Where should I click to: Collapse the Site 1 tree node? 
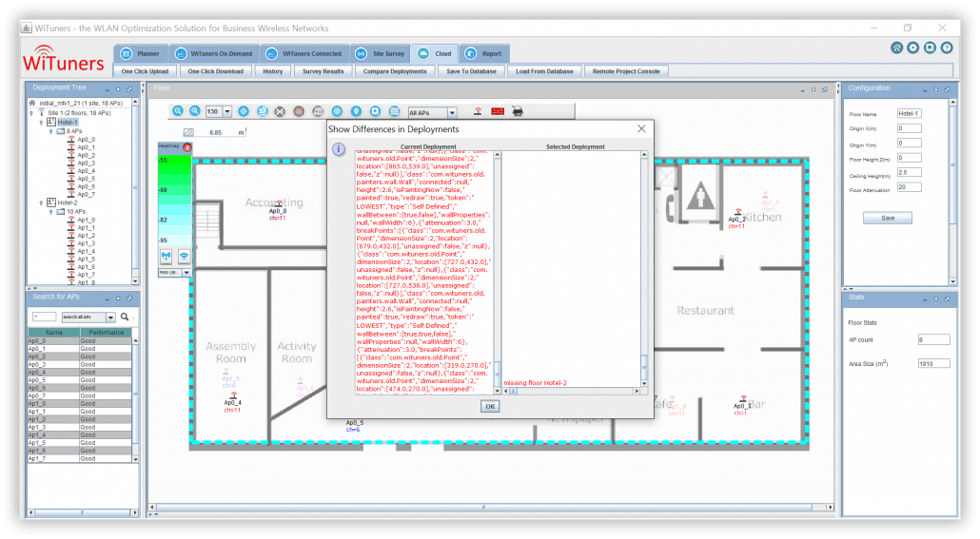[x=32, y=113]
